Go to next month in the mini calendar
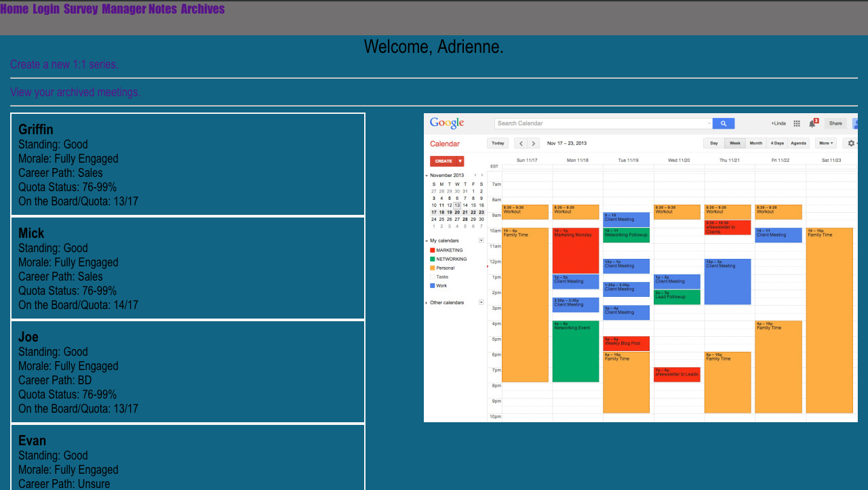The width and height of the screenshot is (868, 490). point(483,175)
